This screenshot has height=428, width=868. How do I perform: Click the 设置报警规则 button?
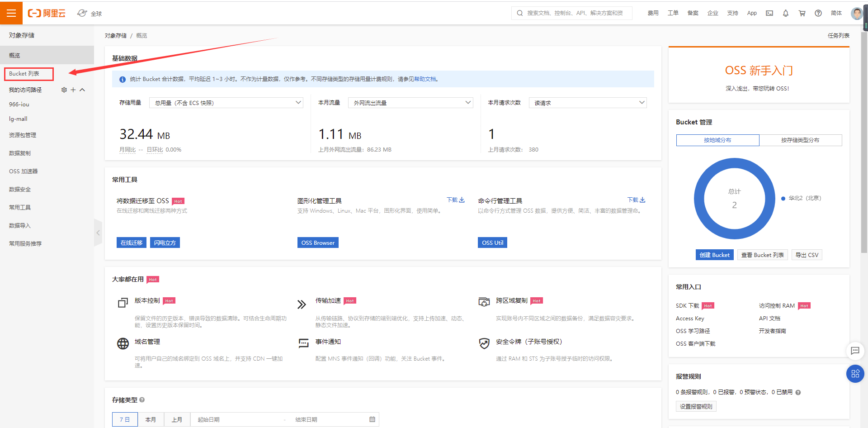click(x=696, y=406)
